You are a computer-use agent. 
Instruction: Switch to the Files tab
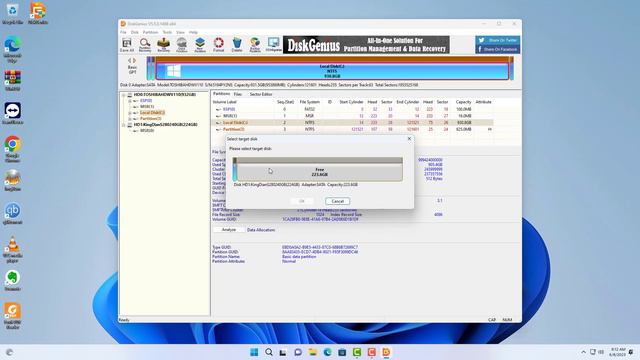[x=238, y=94]
